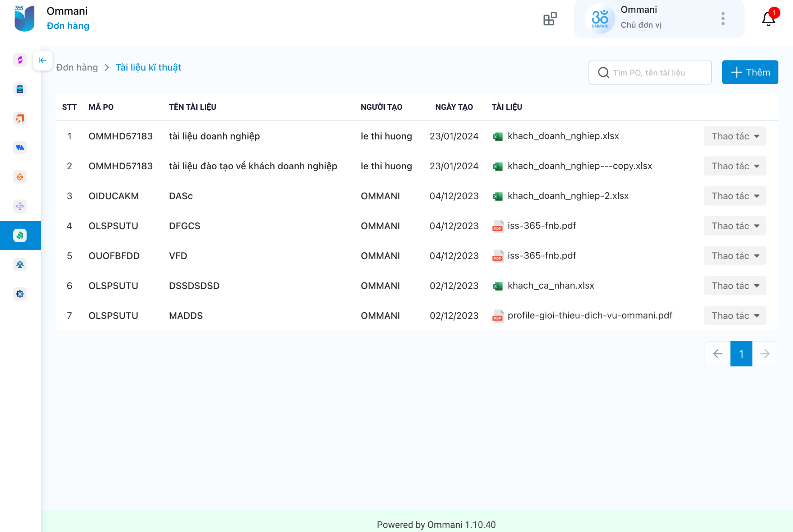Expand Thao tác dropdown for MADDS row
This screenshot has height=532, width=793.
[735, 316]
